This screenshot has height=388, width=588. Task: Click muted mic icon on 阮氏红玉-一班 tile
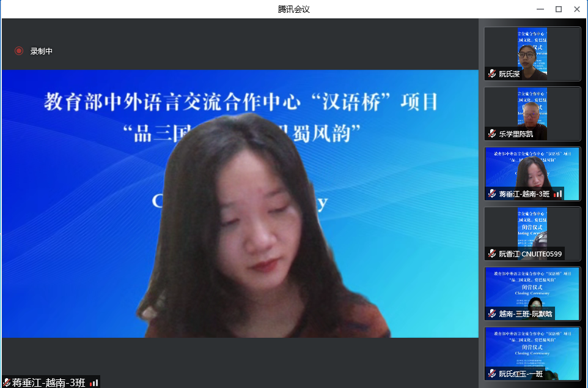(492, 373)
